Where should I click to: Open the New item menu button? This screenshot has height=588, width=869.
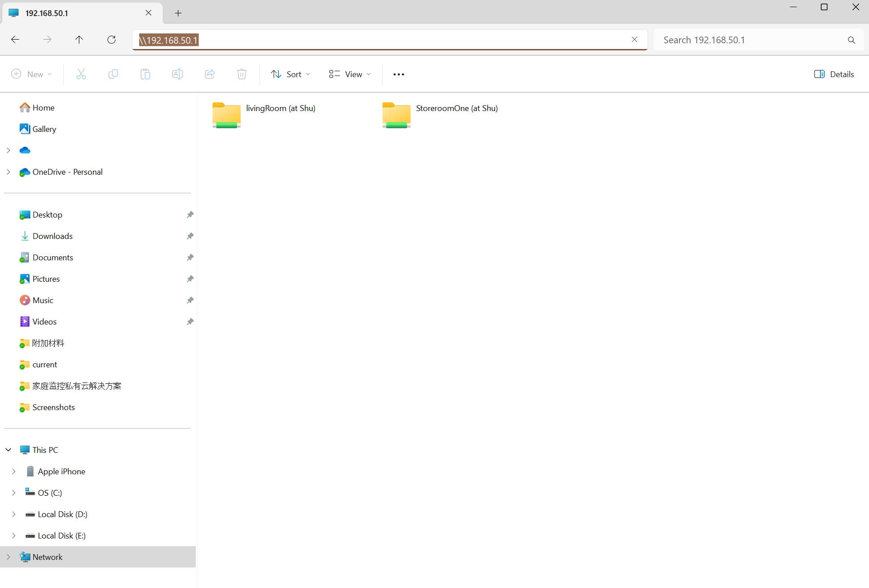click(32, 74)
